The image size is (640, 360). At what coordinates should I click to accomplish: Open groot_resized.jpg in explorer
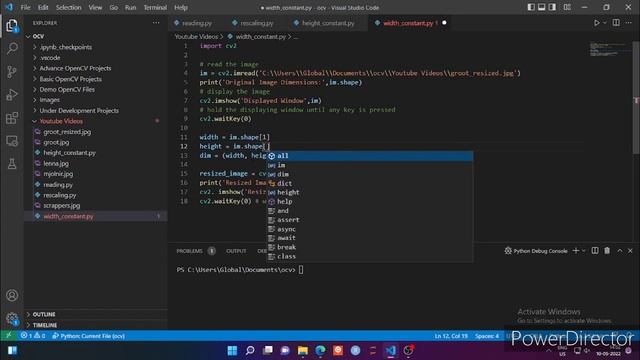pos(67,132)
